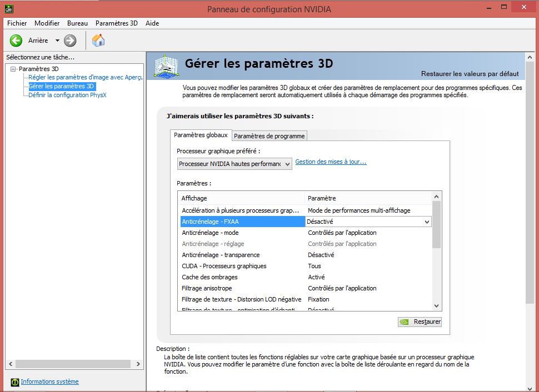Open Définir la configuration PhysX
This screenshot has width=539, height=392.
coord(67,95)
